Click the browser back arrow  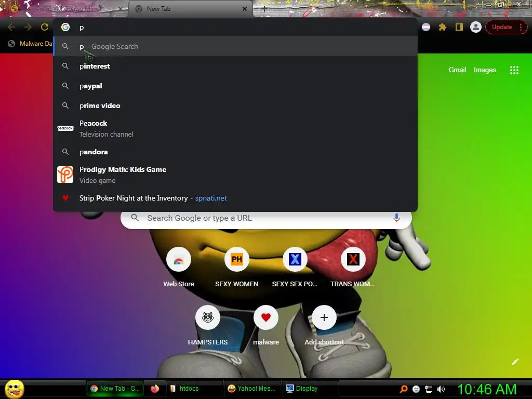click(x=11, y=27)
